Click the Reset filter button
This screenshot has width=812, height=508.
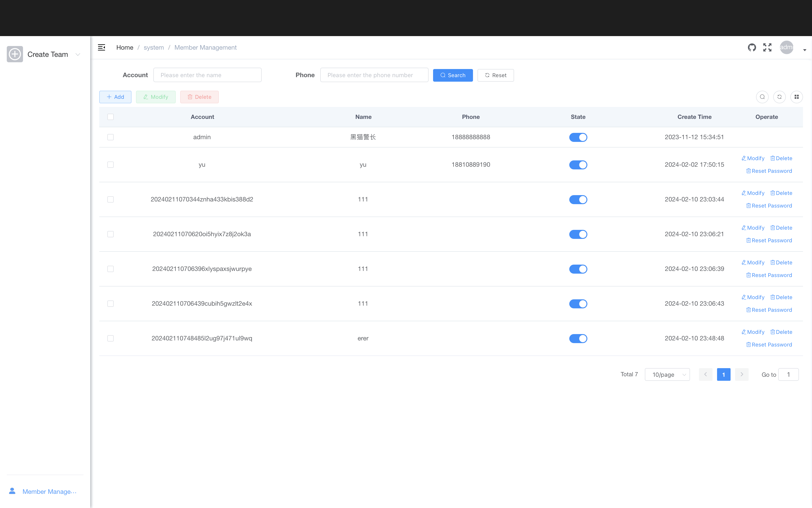[x=496, y=75]
